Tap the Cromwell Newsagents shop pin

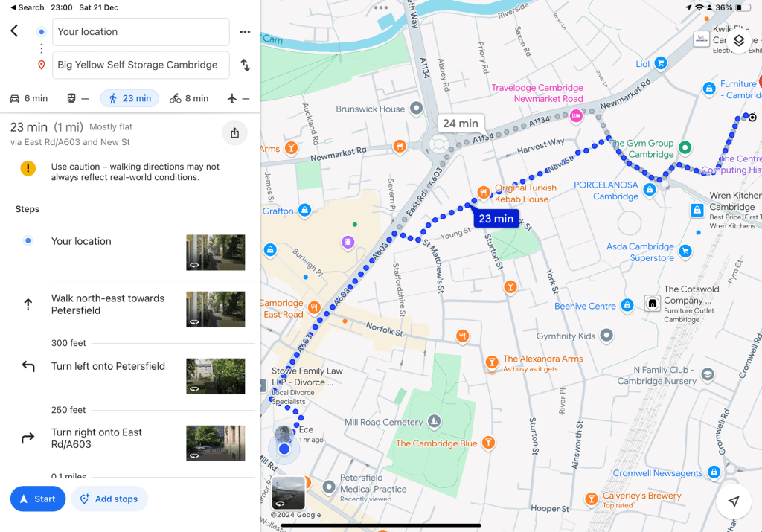point(714,472)
